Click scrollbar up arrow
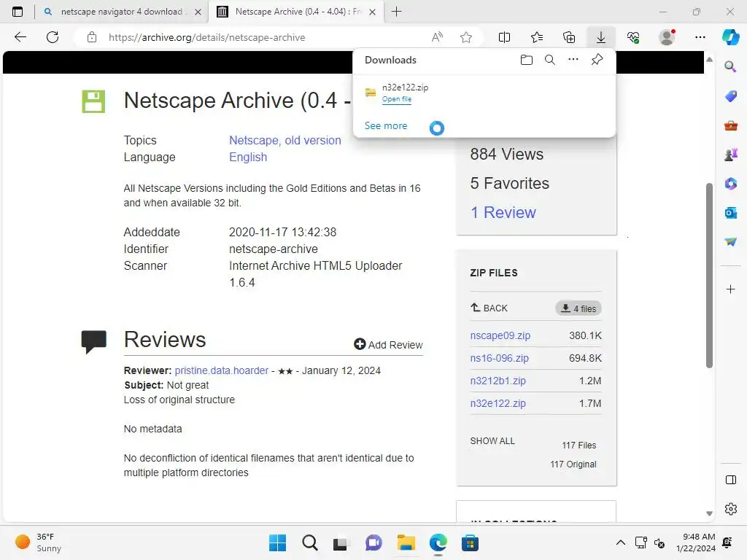Image resolution: width=747 pixels, height=560 pixels. click(x=709, y=60)
